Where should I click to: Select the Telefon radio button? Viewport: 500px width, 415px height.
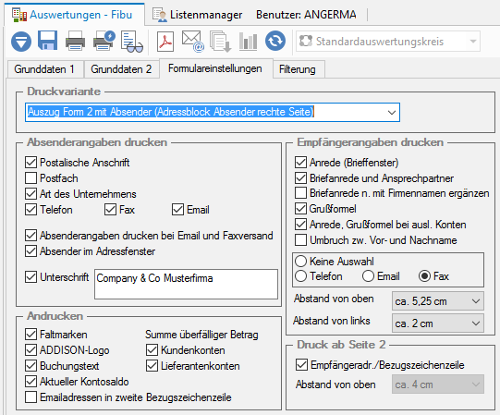(x=301, y=276)
